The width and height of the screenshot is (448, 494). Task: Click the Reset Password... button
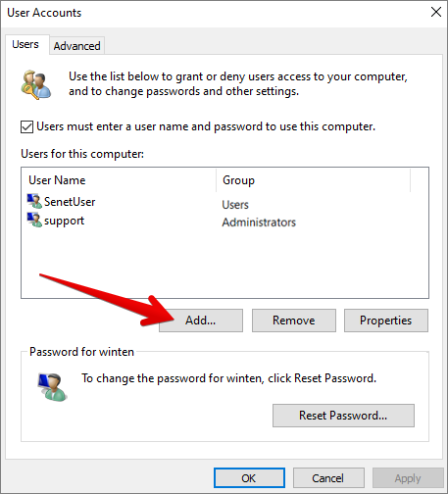pyautogui.click(x=343, y=416)
